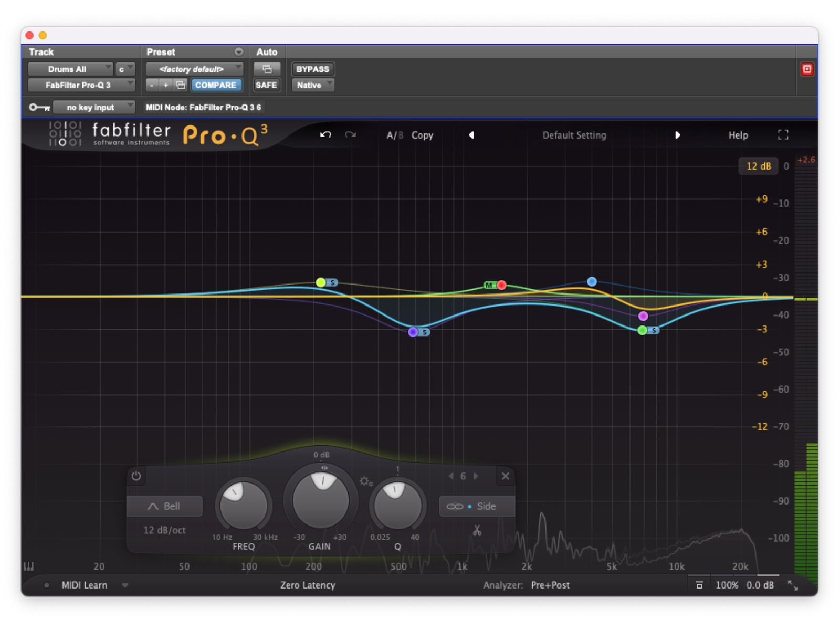Image resolution: width=840 pixels, height=630 pixels.
Task: Toggle the full screen mode icon
Action: pyautogui.click(x=783, y=135)
